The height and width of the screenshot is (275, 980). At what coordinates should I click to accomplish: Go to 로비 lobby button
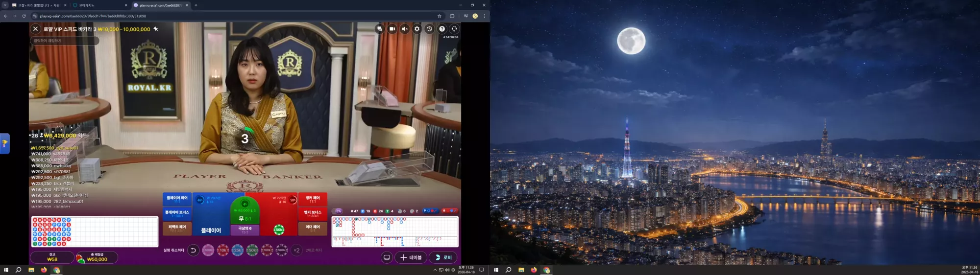coord(443,257)
